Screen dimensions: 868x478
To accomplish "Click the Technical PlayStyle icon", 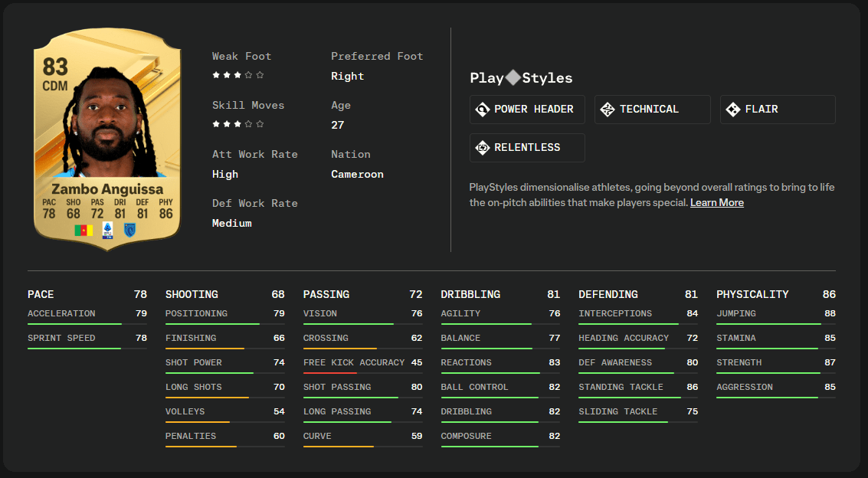I will pyautogui.click(x=608, y=110).
